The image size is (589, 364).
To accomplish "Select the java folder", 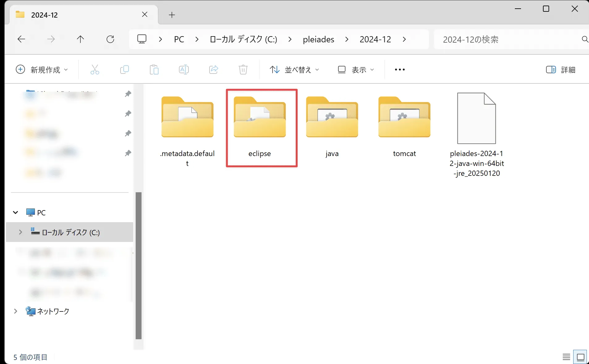I will click(x=332, y=126).
